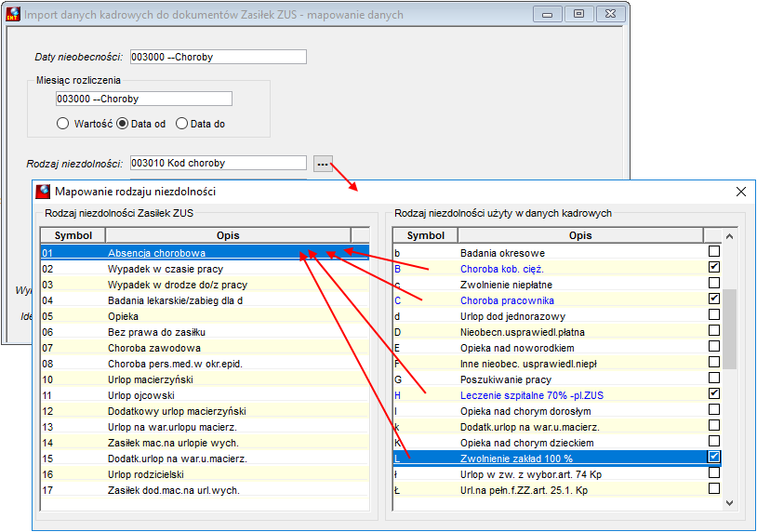Click the Miesiąc rozliczenia field 003000 --Choroby
Screen dimensions: 757x532
click(x=144, y=99)
